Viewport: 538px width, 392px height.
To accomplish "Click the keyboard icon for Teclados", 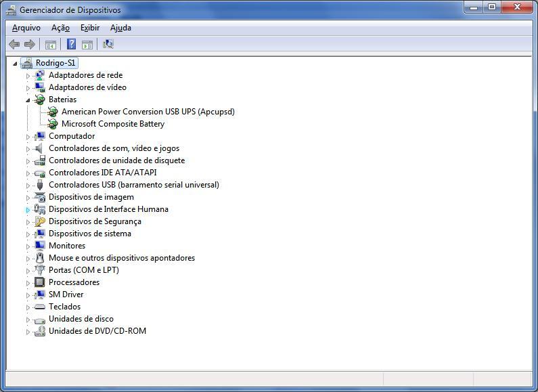I will tap(40, 307).
